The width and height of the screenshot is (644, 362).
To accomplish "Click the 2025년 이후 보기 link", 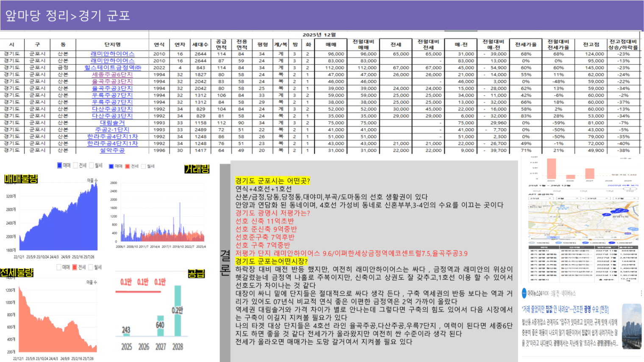I will click(x=622, y=185).
